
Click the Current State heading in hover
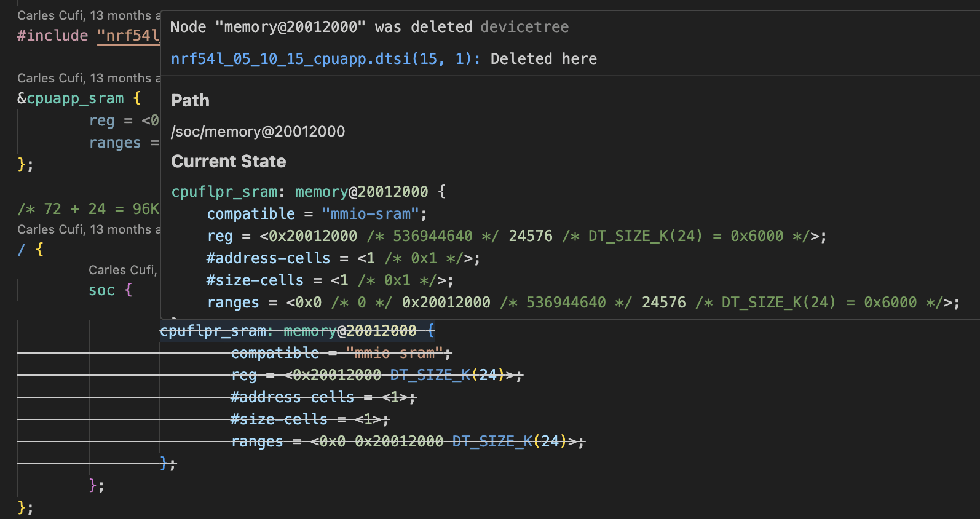point(229,162)
